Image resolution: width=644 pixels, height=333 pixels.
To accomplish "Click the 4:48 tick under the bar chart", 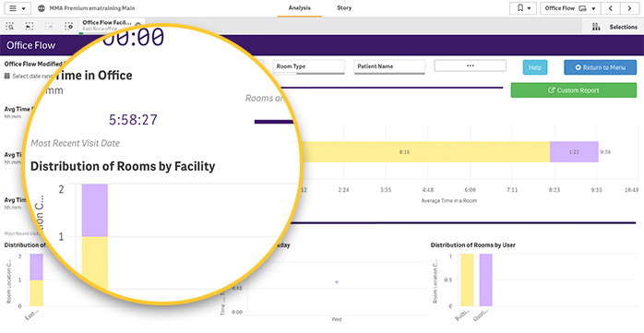I will 427,190.
